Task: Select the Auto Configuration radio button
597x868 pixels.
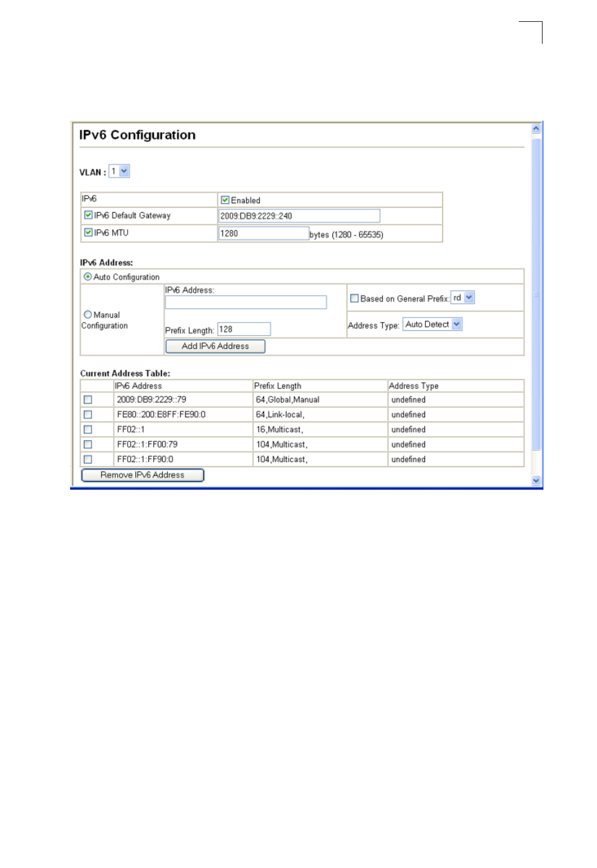Action: point(88,276)
